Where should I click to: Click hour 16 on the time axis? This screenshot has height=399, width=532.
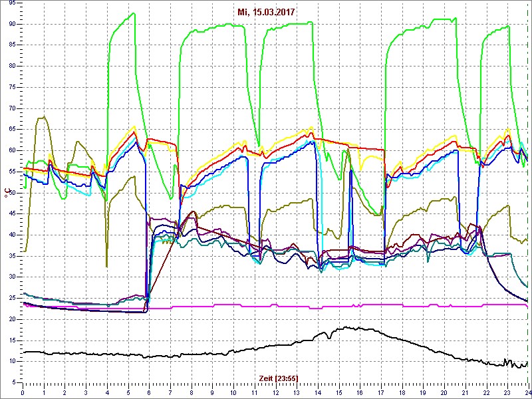tap(360, 393)
